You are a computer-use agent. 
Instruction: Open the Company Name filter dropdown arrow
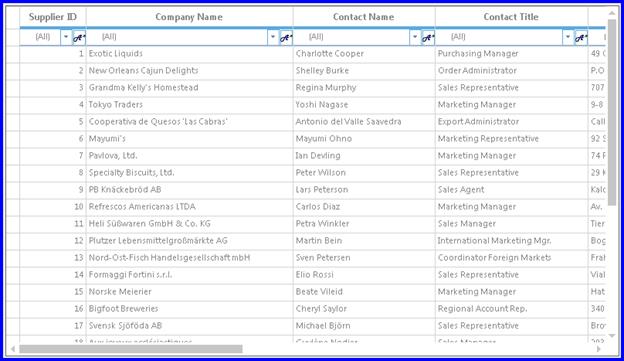point(273,37)
